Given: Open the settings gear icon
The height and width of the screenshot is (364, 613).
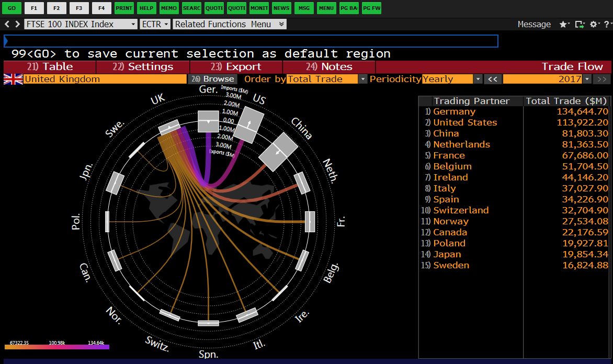Looking at the screenshot, I should click(593, 24).
